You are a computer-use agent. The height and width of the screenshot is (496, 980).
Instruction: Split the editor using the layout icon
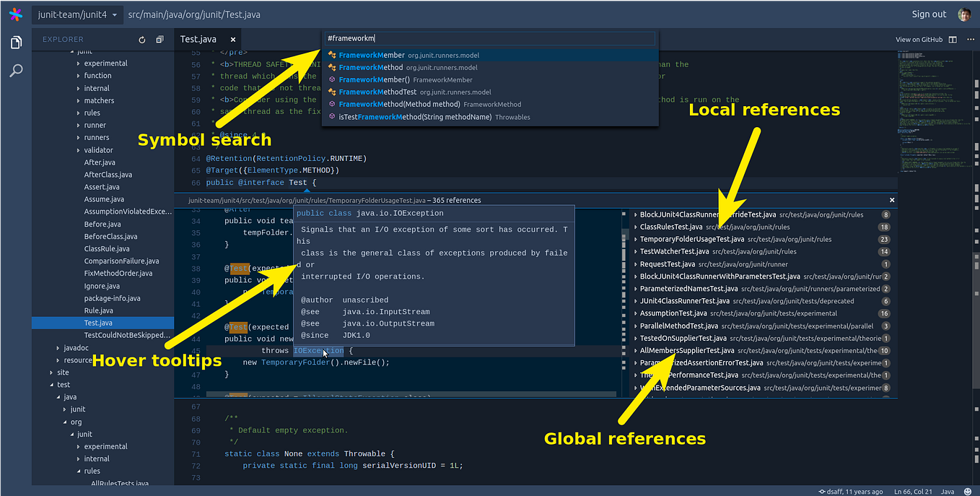pyautogui.click(x=951, y=39)
